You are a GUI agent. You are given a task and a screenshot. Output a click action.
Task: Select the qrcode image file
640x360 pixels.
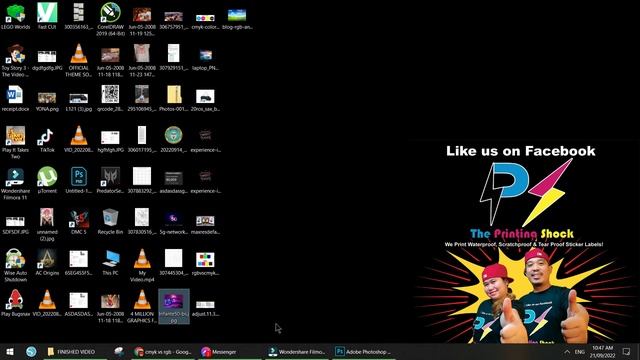pos(110,98)
